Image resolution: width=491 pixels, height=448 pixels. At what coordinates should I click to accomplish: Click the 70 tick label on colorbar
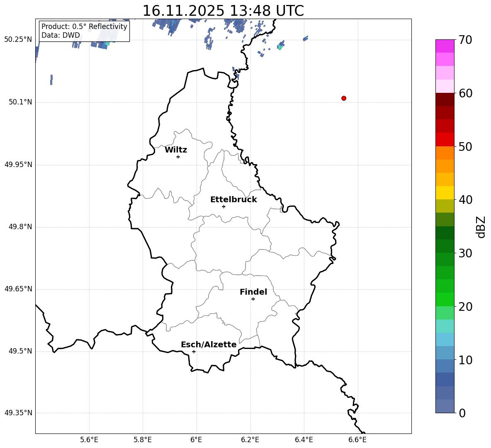[x=465, y=40]
